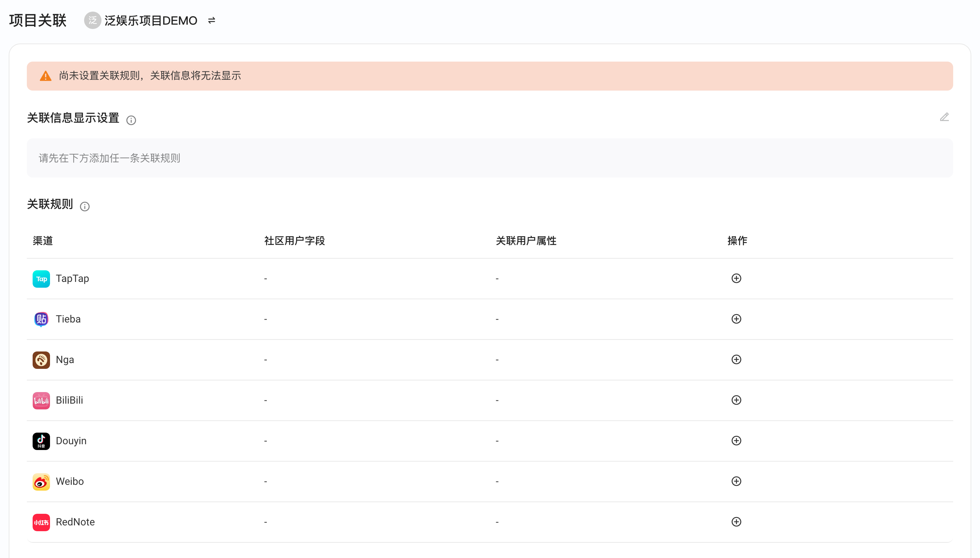Click the 请先在下方添加任一条关联规则 placeholder box
980x558 pixels.
[489, 158]
